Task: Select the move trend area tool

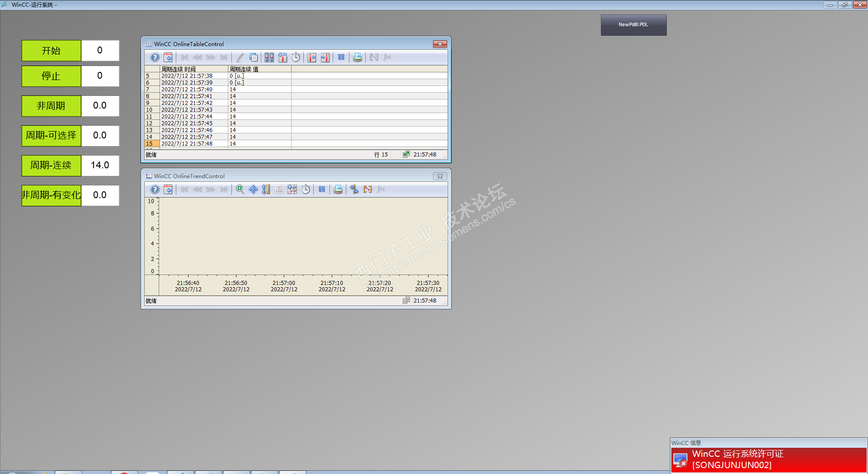Action: [253, 190]
